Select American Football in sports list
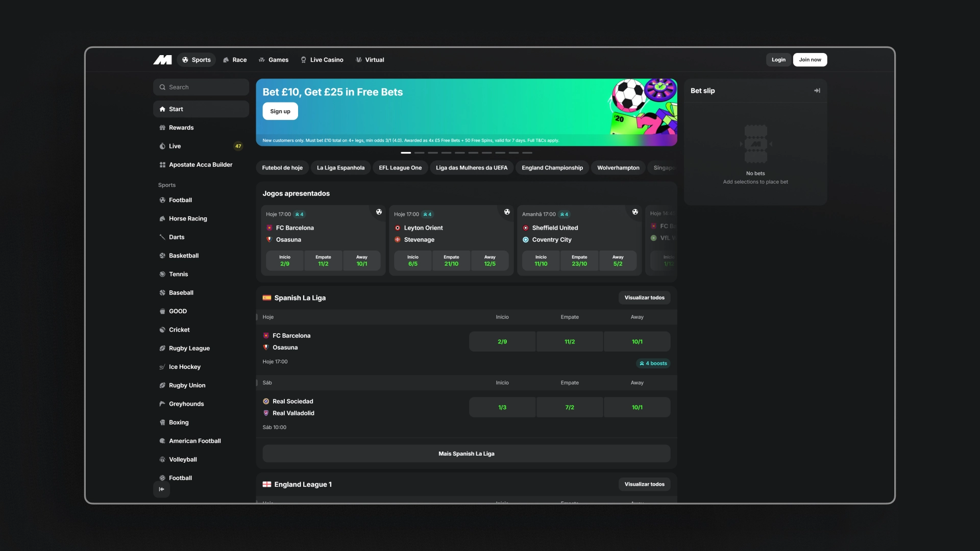980x551 pixels. (x=201, y=441)
